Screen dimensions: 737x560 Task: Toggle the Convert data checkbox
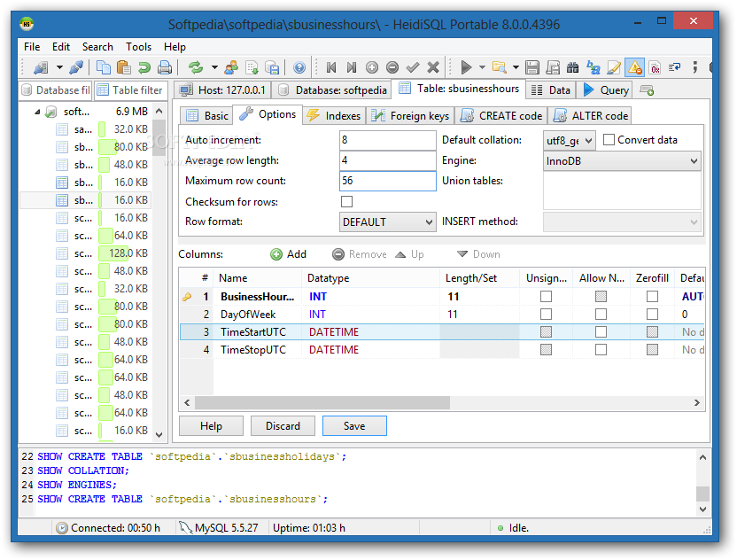pos(609,140)
